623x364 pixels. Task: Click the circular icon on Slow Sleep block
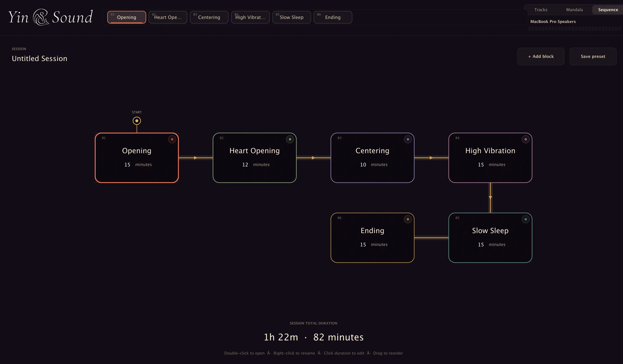click(x=526, y=219)
